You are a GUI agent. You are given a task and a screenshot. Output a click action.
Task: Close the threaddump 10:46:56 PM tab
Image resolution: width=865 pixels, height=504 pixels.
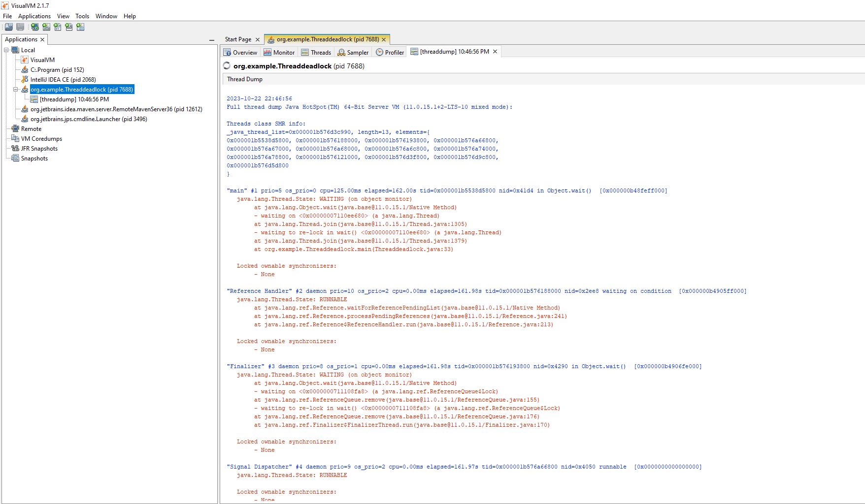[495, 52]
